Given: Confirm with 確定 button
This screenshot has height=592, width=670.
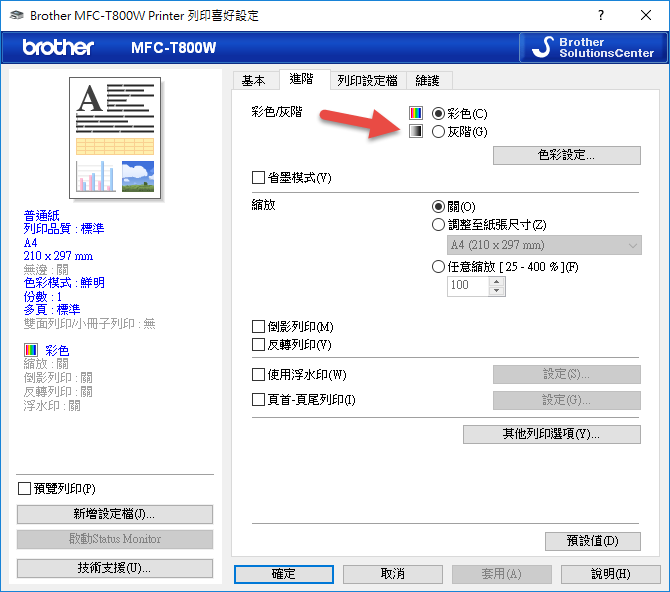Looking at the screenshot, I should 284,574.
